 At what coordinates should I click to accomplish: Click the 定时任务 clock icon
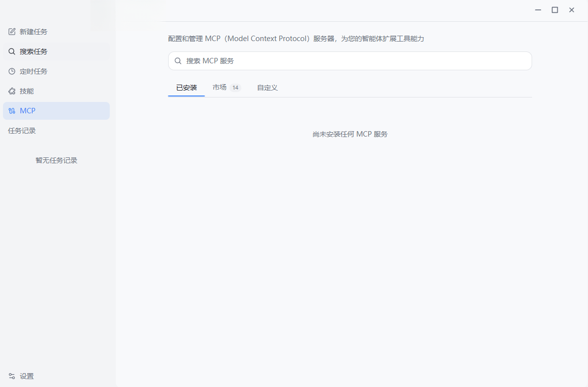click(12, 71)
